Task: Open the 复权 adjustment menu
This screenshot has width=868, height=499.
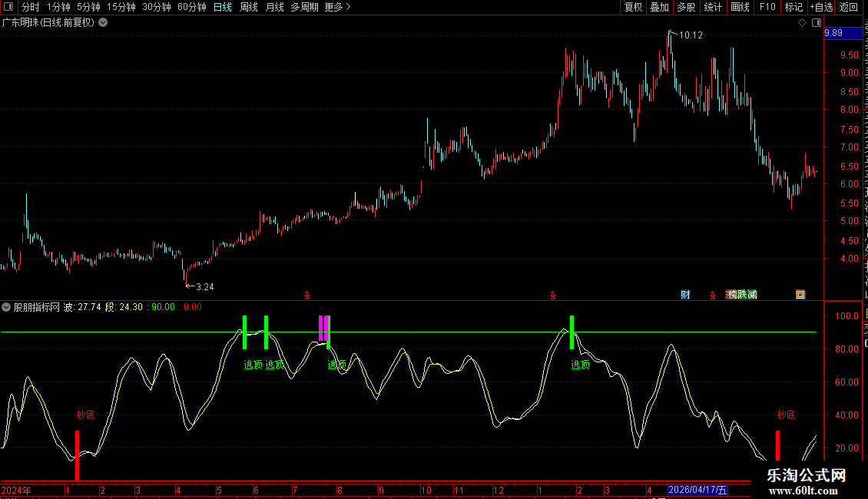Action: (x=633, y=7)
